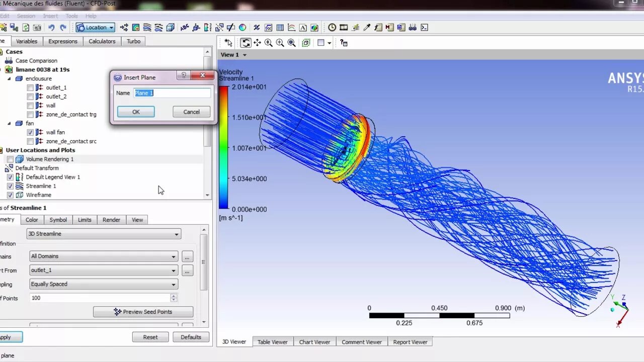
Task: Enable Volume Rendering 1 visibility checkbox
Action: [x=10, y=159]
